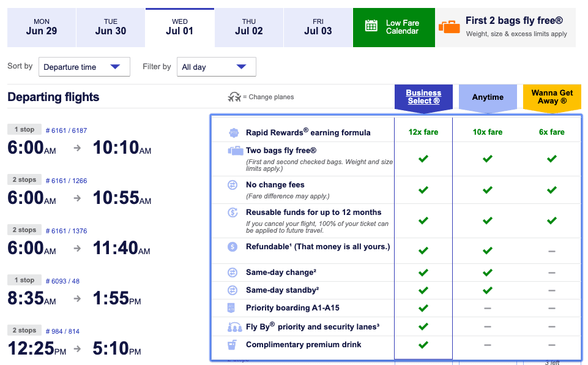
Task: Open flight numbers # 984 / 814
Action: click(62, 331)
